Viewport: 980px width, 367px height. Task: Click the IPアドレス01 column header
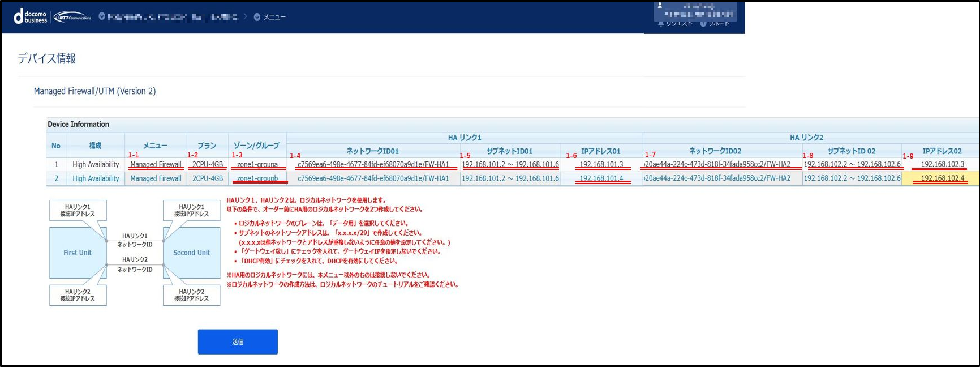click(601, 151)
